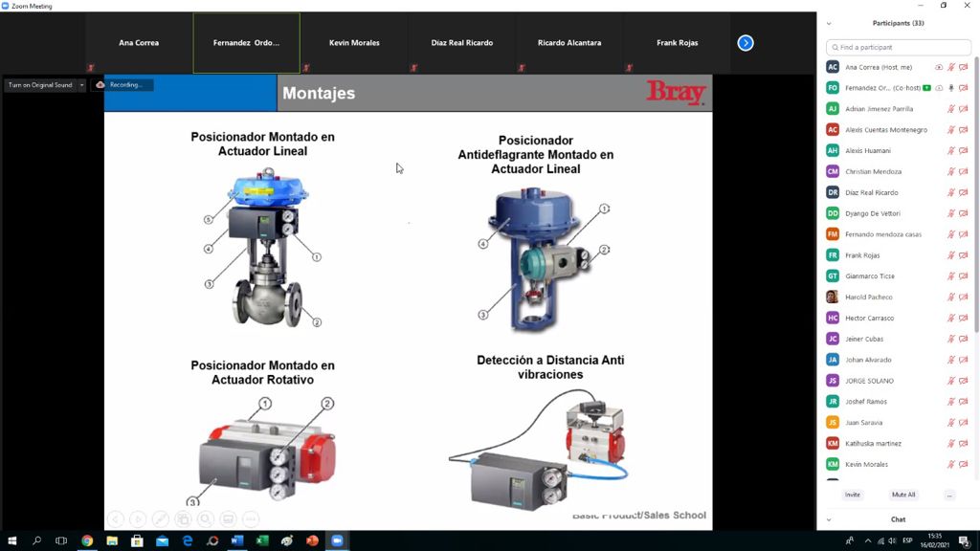Click the Invite button
This screenshot has width=980, height=551.
[852, 495]
